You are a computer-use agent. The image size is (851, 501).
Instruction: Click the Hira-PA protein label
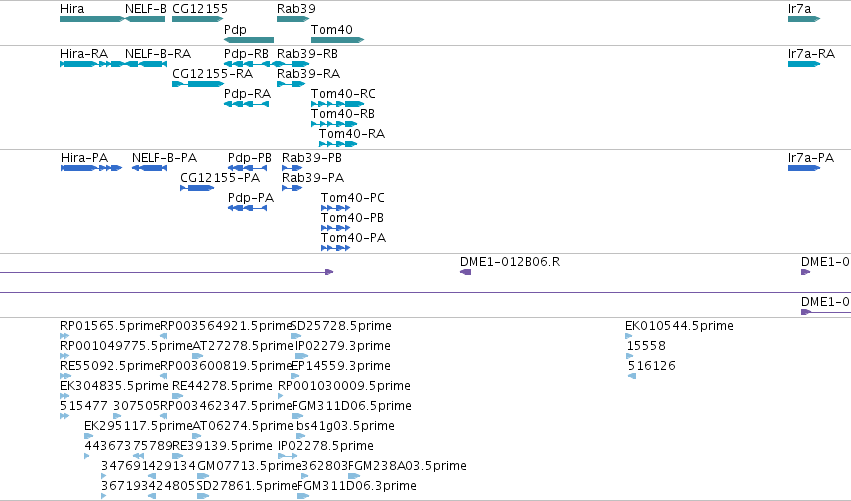(84, 157)
